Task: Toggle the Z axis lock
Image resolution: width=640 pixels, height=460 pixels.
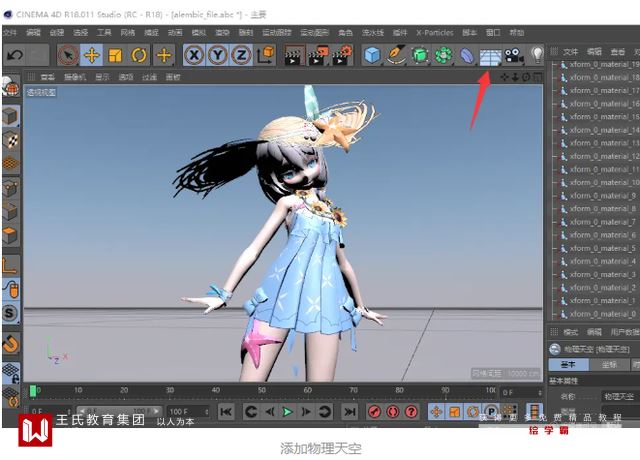Action: [x=241, y=55]
